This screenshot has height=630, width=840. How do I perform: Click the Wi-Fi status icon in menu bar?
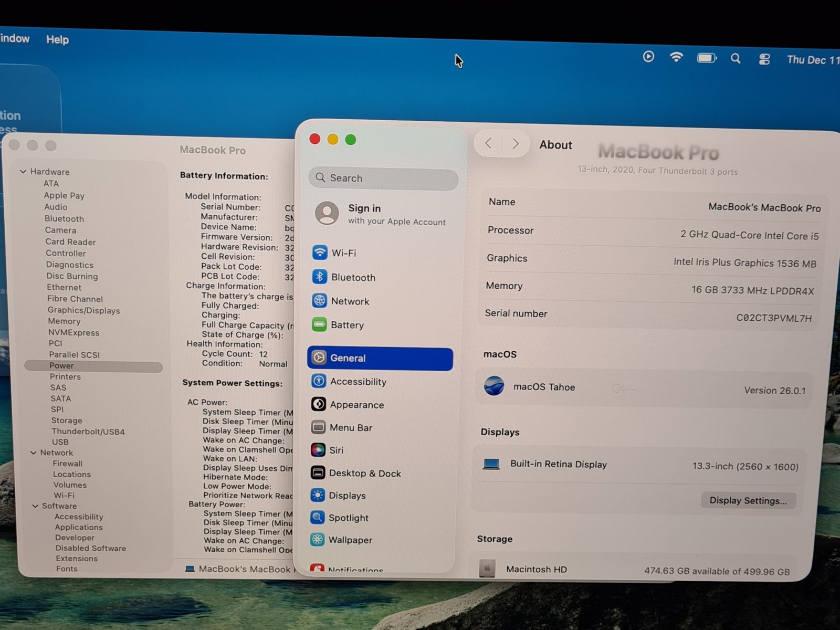(676, 57)
